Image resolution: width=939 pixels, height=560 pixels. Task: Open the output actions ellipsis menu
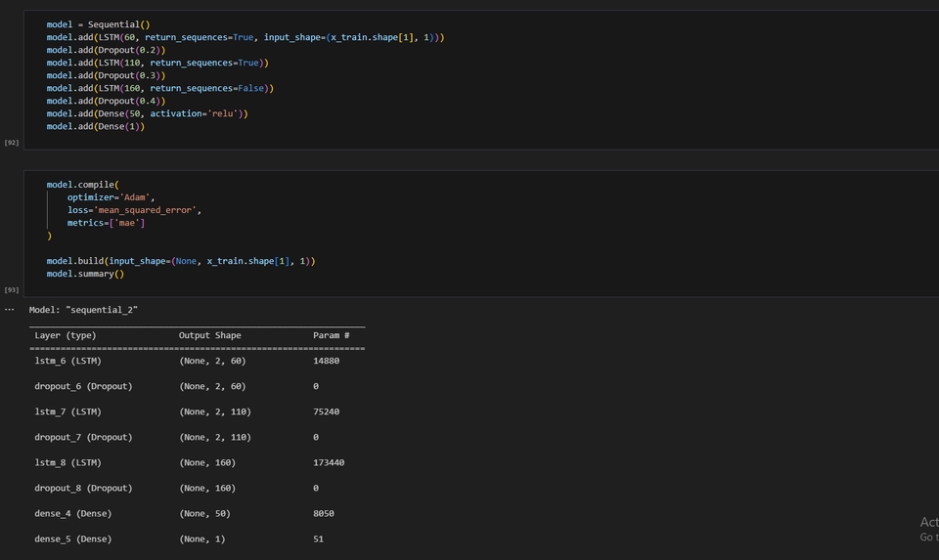tap(9, 309)
